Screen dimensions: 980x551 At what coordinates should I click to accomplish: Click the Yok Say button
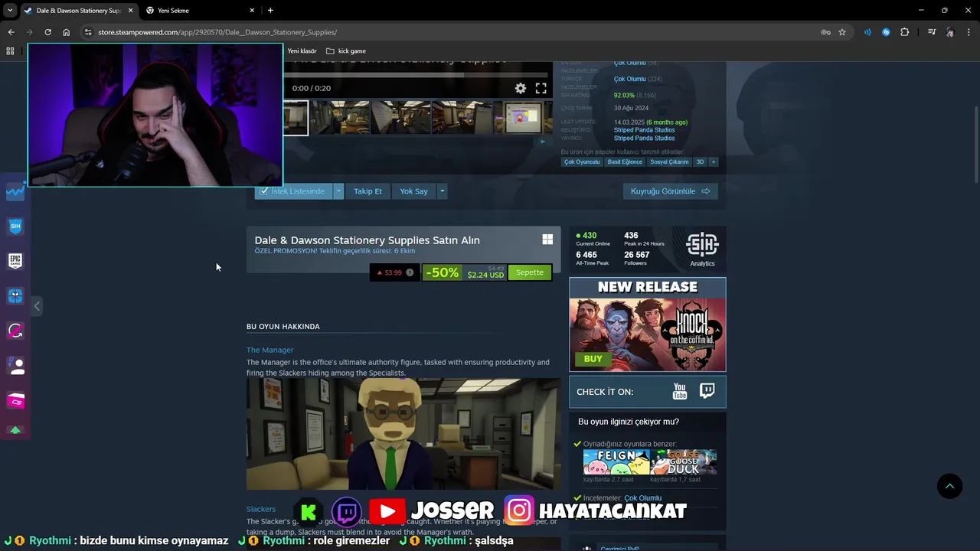point(413,191)
